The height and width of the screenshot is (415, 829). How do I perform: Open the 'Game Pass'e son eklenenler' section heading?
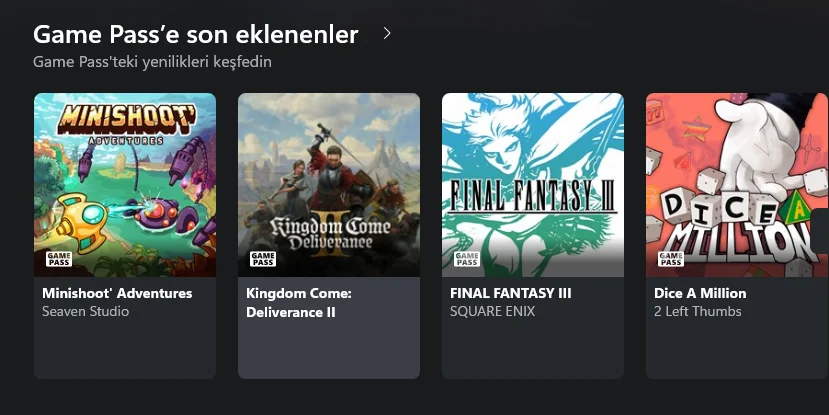point(196,34)
